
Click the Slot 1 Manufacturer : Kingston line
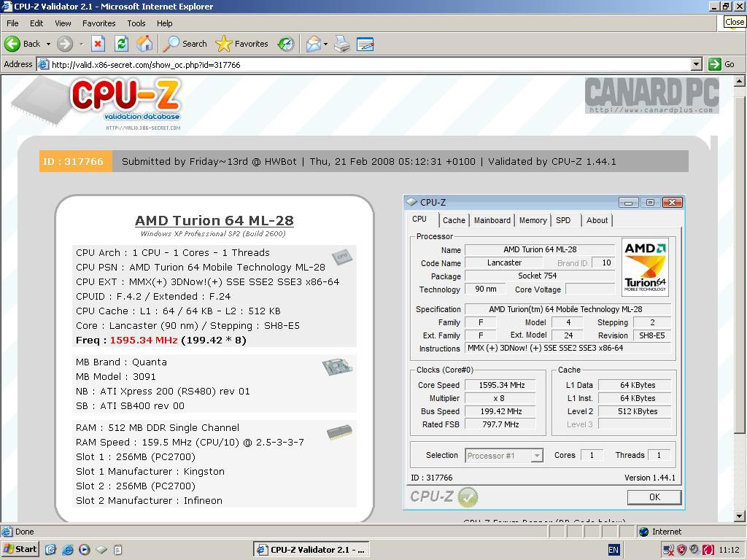pos(150,472)
